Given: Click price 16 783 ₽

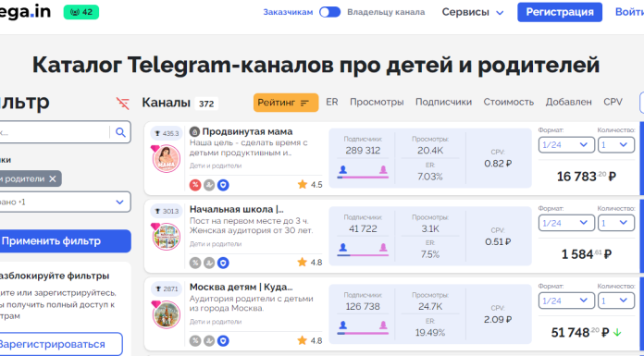Looking at the screenshot, I should click(587, 177).
